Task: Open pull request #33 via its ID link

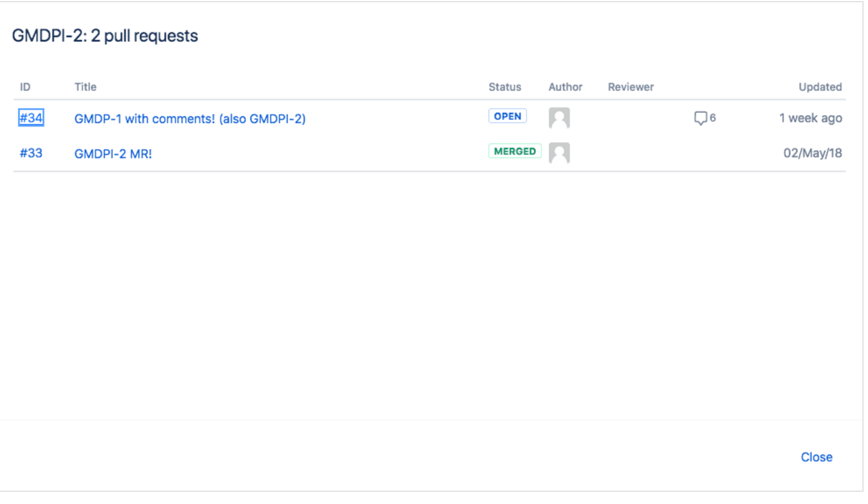Action: 31,153
